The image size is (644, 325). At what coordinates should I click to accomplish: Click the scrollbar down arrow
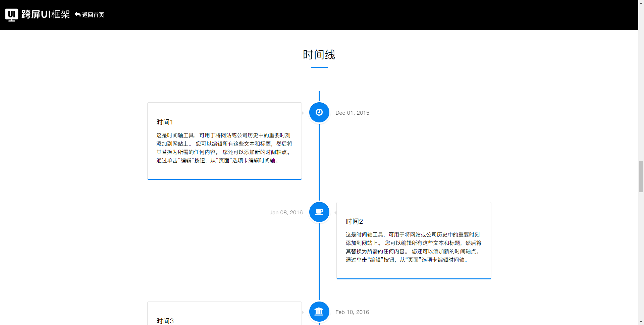pos(641,322)
